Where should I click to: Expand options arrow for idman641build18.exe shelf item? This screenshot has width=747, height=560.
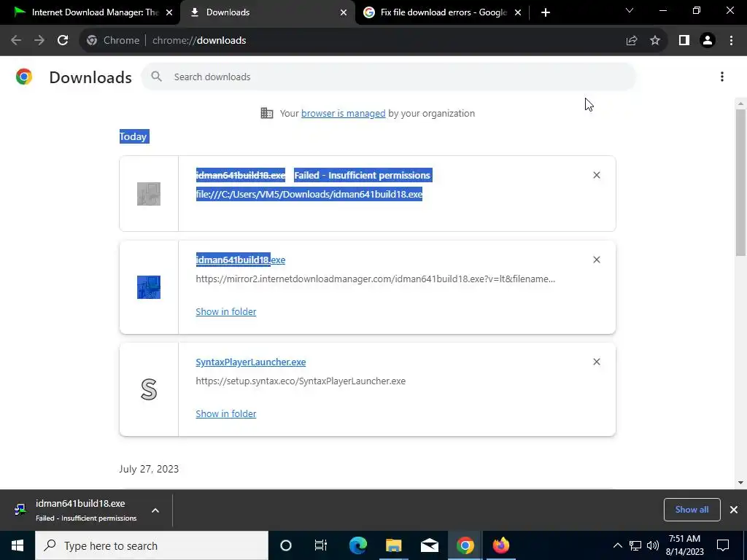155,510
